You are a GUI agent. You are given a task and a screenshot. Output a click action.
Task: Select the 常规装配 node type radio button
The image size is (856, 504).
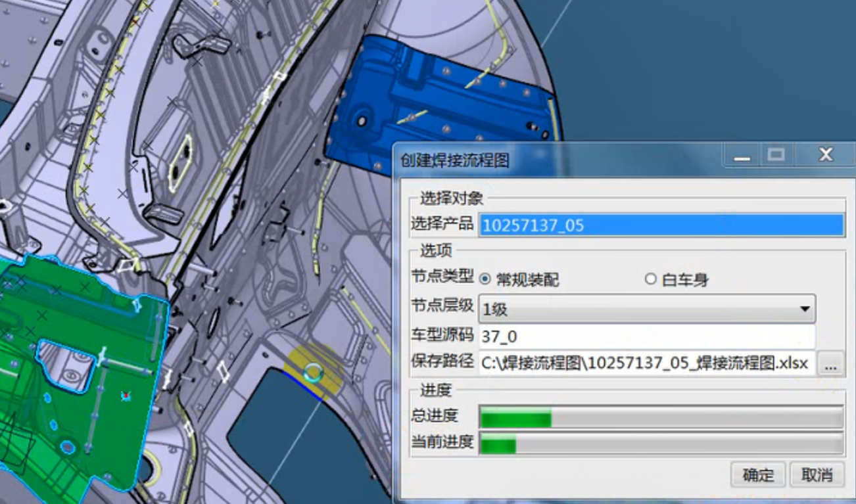485,279
